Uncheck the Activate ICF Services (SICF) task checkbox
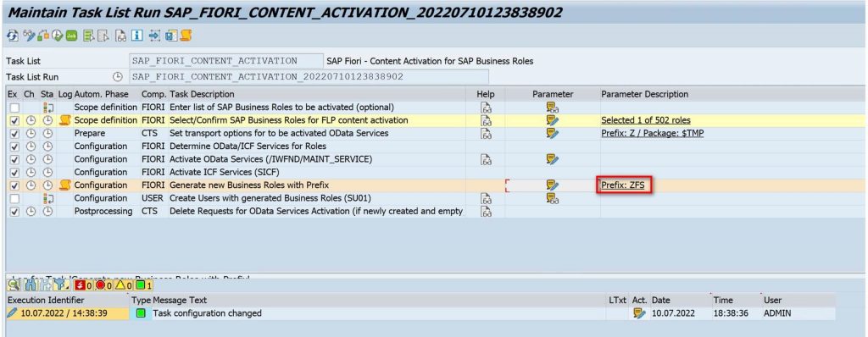The height and width of the screenshot is (337, 868). (x=14, y=172)
